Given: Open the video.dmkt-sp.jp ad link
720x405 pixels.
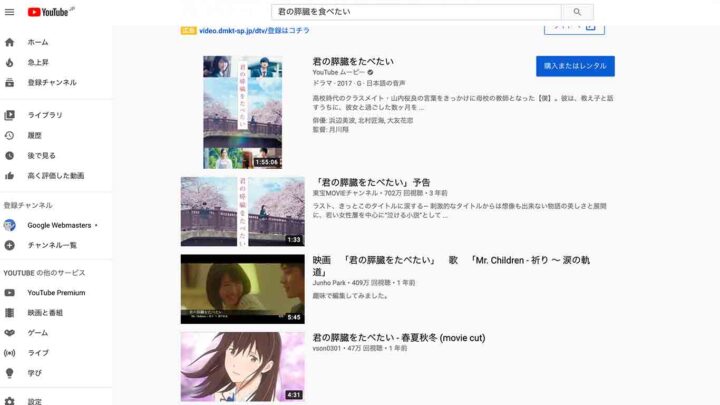Looking at the screenshot, I should pos(254,30).
